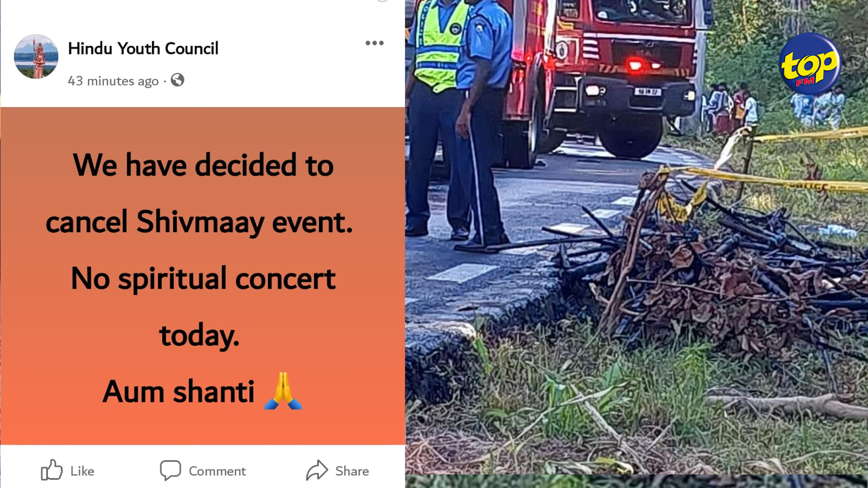
Task: Click the Share button label
Action: tap(352, 471)
